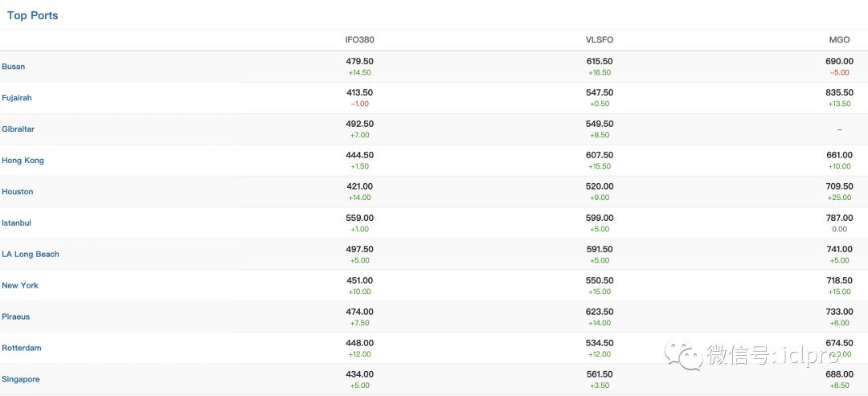Screen dimensions: 868x396
Task: Click the MGO column header
Action: pyautogui.click(x=840, y=40)
